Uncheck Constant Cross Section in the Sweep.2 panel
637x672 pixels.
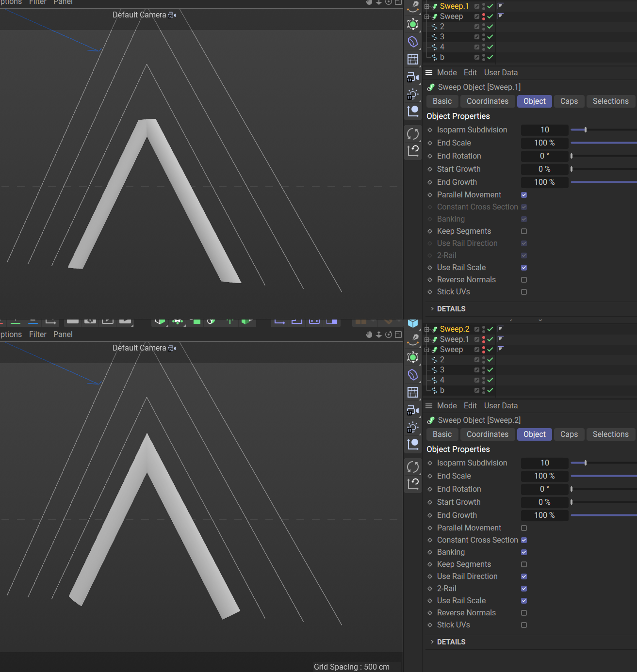[x=524, y=540]
